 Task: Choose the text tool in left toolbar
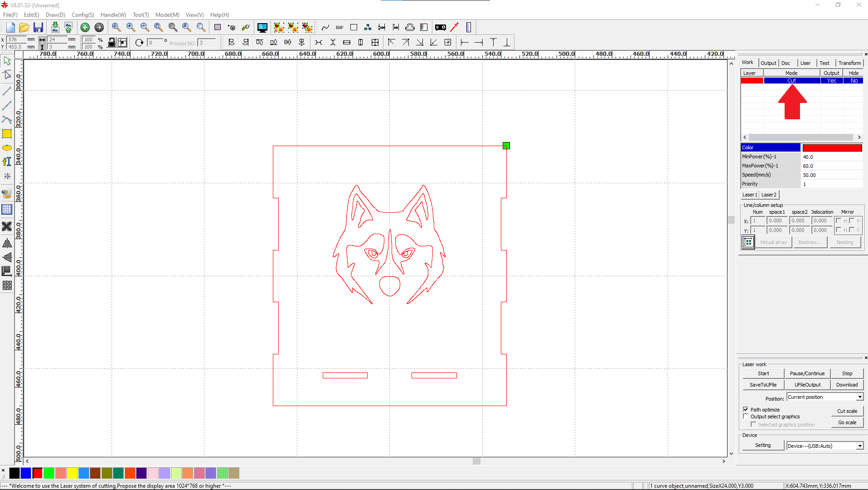[7, 162]
